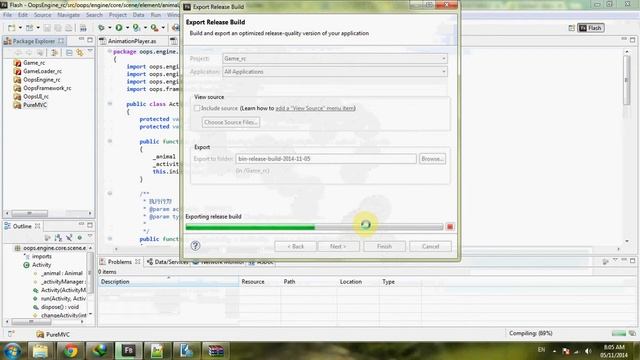Select the Problems tab
Viewport: 640px width, 360px height.
click(x=120, y=262)
